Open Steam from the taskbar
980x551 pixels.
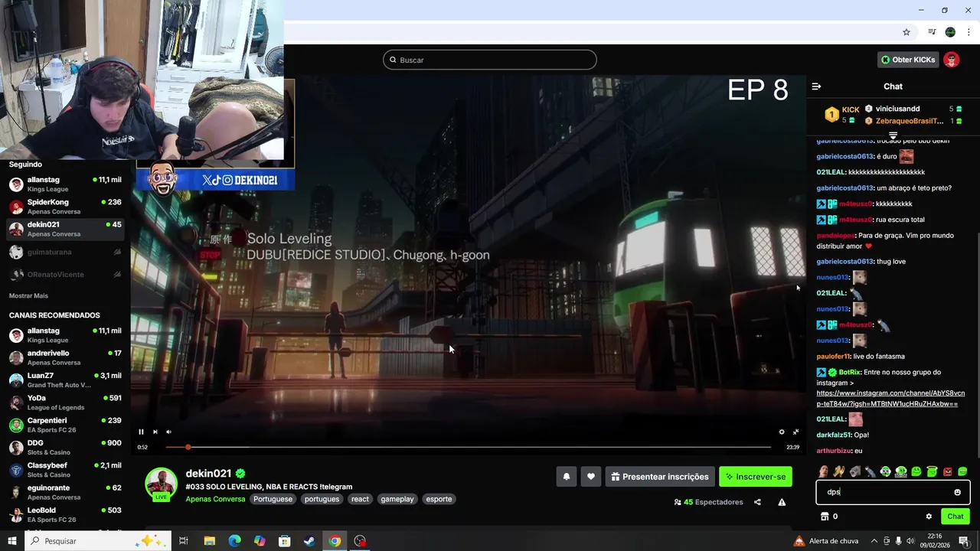click(309, 541)
